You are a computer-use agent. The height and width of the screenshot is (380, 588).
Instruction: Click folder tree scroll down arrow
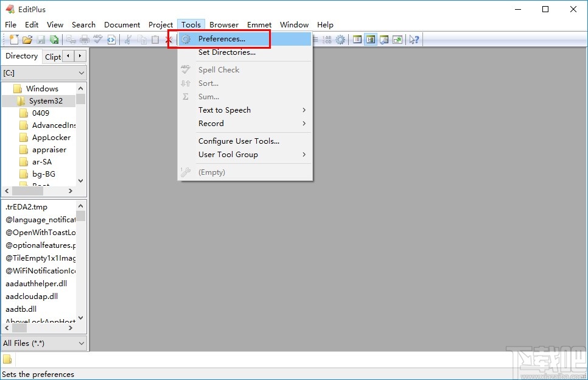(x=80, y=181)
